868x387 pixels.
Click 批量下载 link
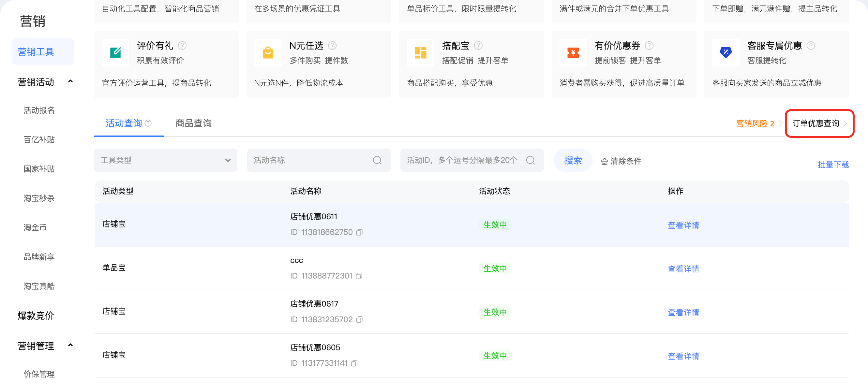833,165
